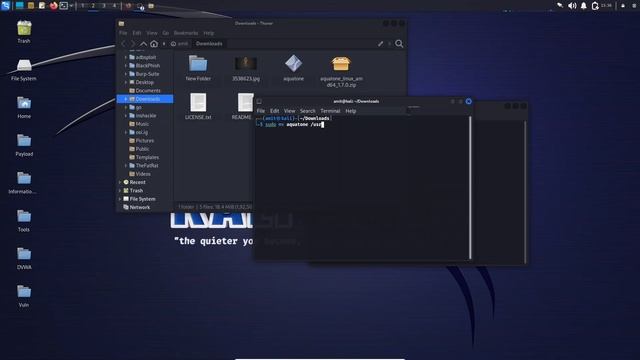Expand the go folder in tree
Screen dimensions: 640x360
coord(126,107)
